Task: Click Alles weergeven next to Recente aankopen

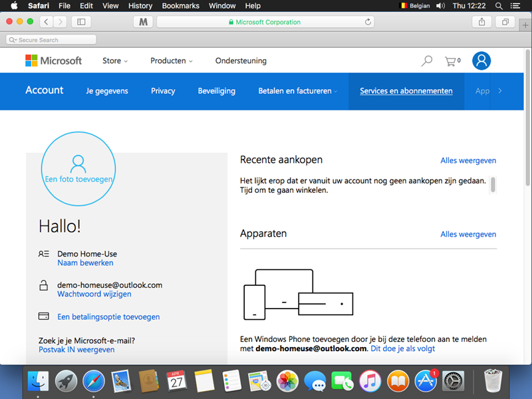Action: click(468, 160)
